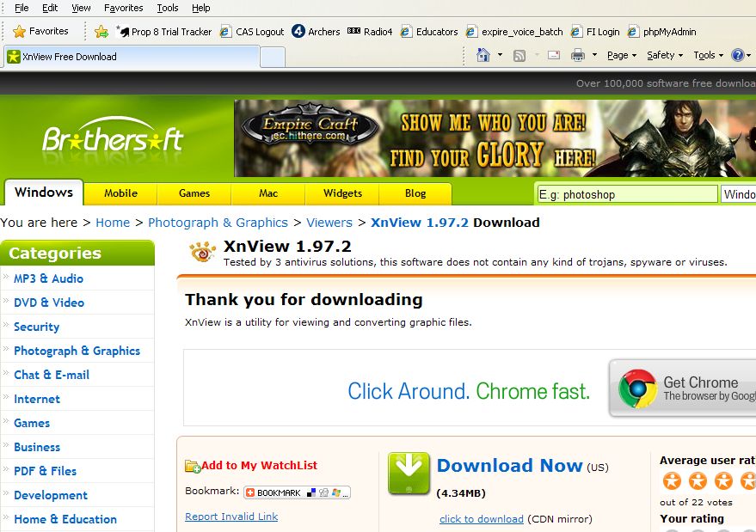Open Prop 8 Trial Tracker bookmark
Screen dimensions: 756x532
(x=164, y=32)
